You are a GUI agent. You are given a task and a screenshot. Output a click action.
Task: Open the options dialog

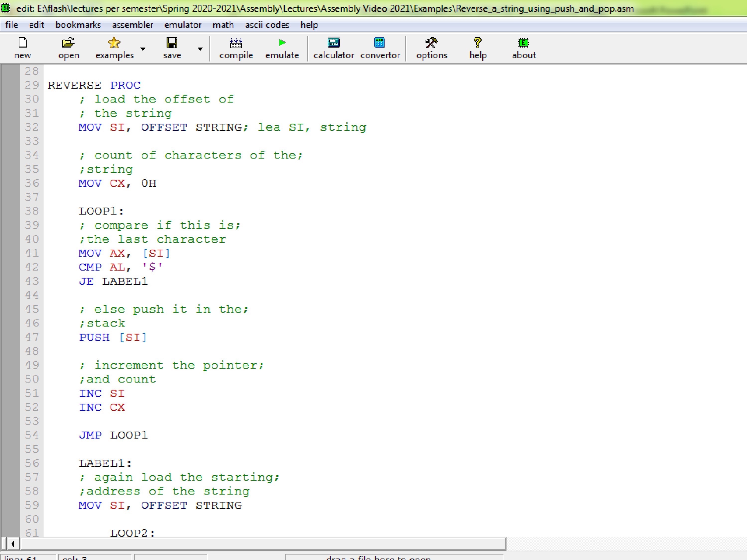click(432, 48)
